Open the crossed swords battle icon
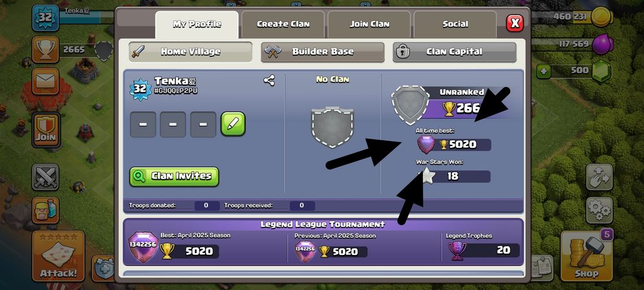Viewport: 644px width, 290px height. click(45, 177)
